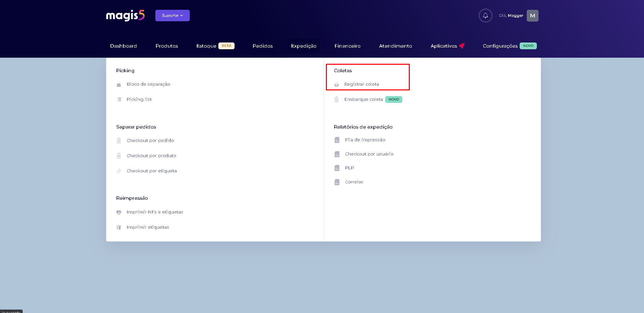The image size is (644, 313).
Task: Click the Fila de impressão report icon
Action: (x=337, y=140)
